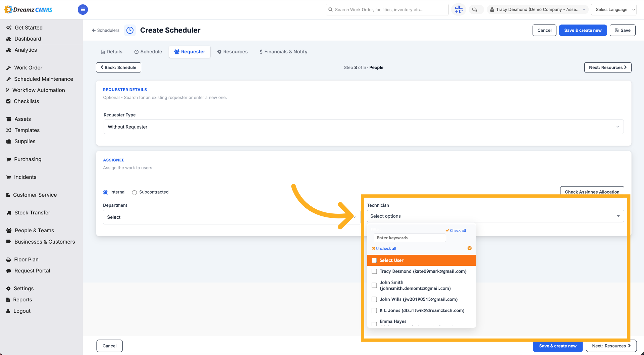Screen dimensions: 644x355
Task: Click the Back: Schedule button
Action: pos(118,67)
